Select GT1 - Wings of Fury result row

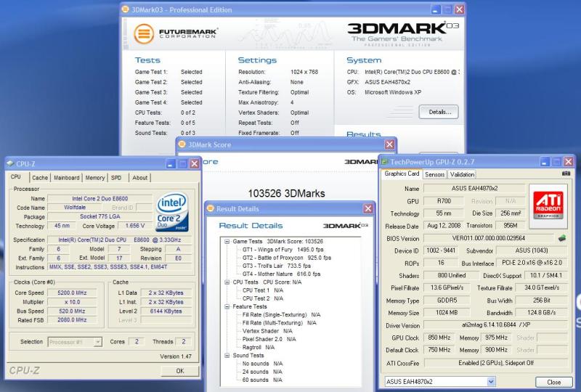tap(283, 250)
